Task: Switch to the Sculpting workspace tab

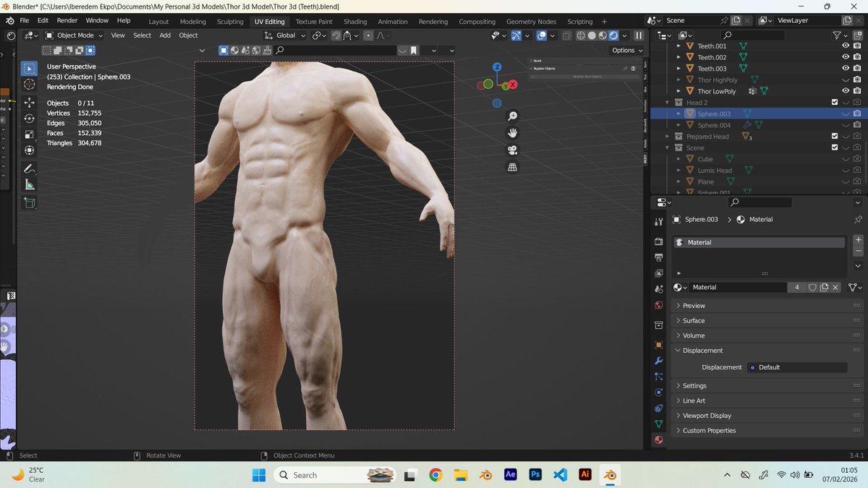Action: pos(230,22)
